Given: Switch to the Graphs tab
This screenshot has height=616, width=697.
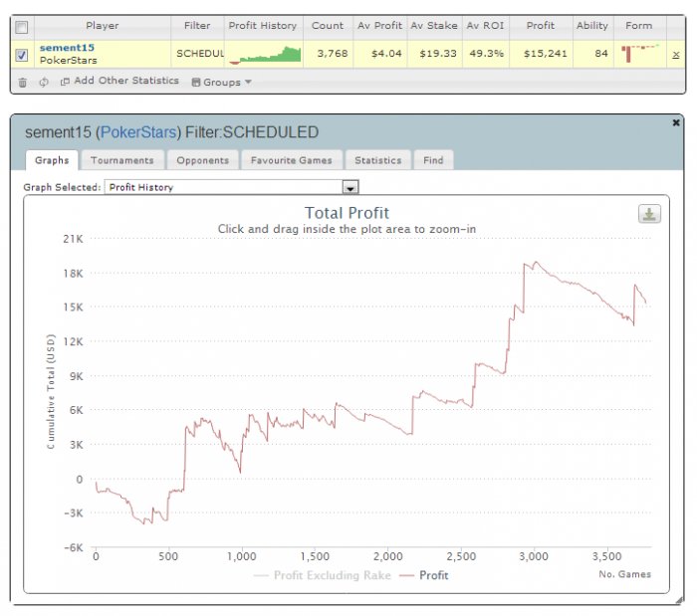Looking at the screenshot, I should (x=52, y=160).
